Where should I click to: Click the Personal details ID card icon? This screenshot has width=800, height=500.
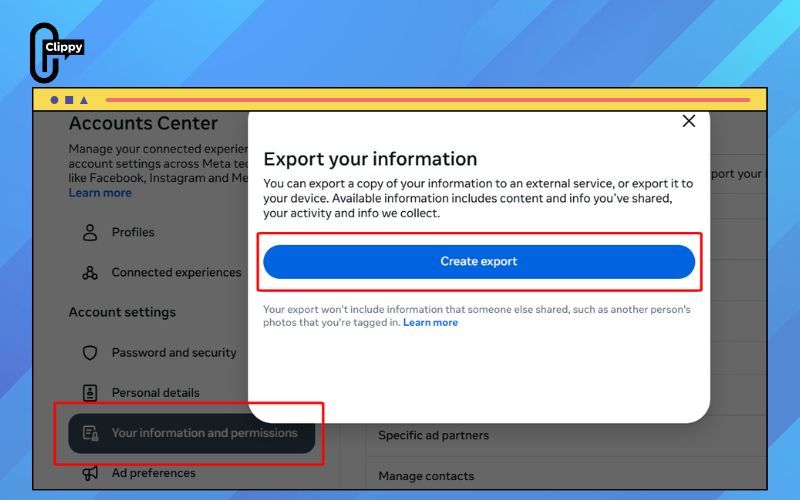tap(90, 392)
